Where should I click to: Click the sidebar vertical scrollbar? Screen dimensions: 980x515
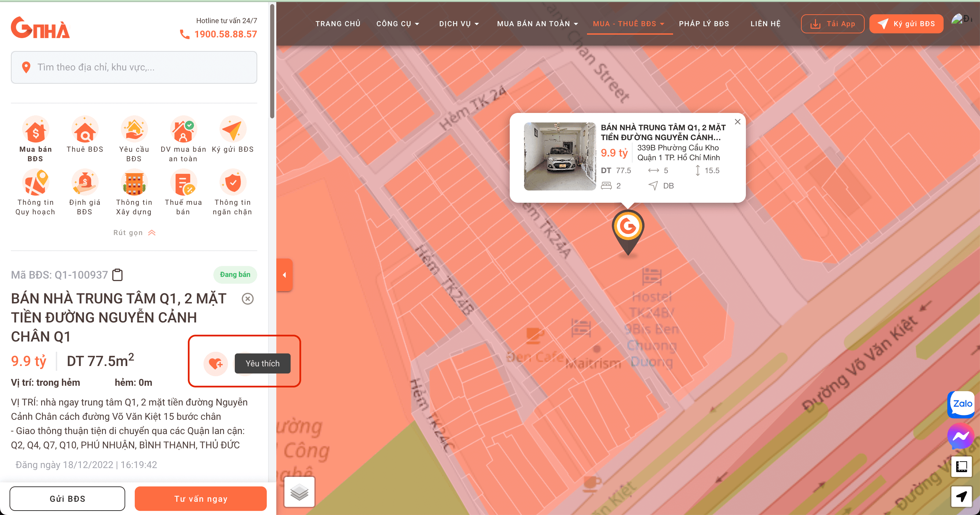[x=272, y=61]
